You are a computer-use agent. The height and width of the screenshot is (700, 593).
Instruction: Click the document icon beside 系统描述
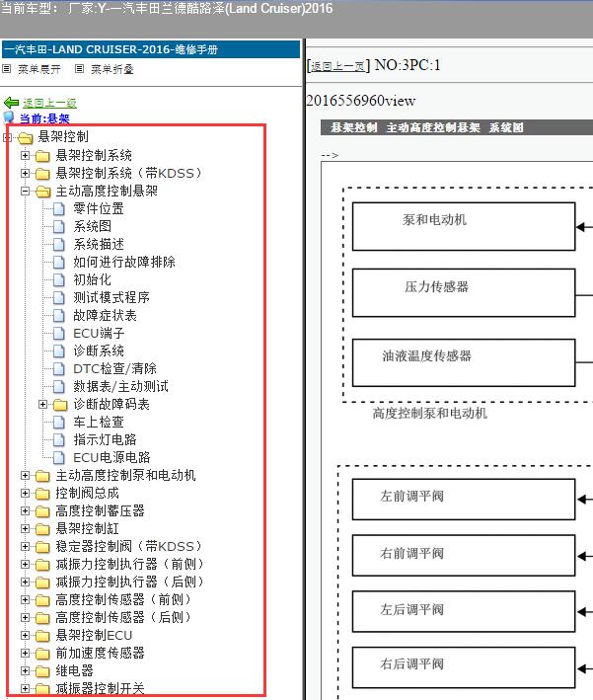pyautogui.click(x=59, y=244)
